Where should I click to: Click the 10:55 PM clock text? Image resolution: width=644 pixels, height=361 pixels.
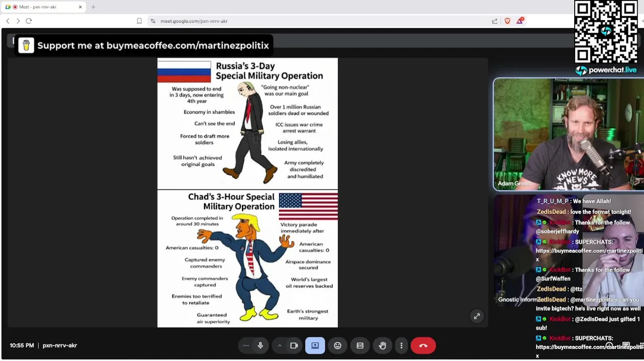pos(22,345)
